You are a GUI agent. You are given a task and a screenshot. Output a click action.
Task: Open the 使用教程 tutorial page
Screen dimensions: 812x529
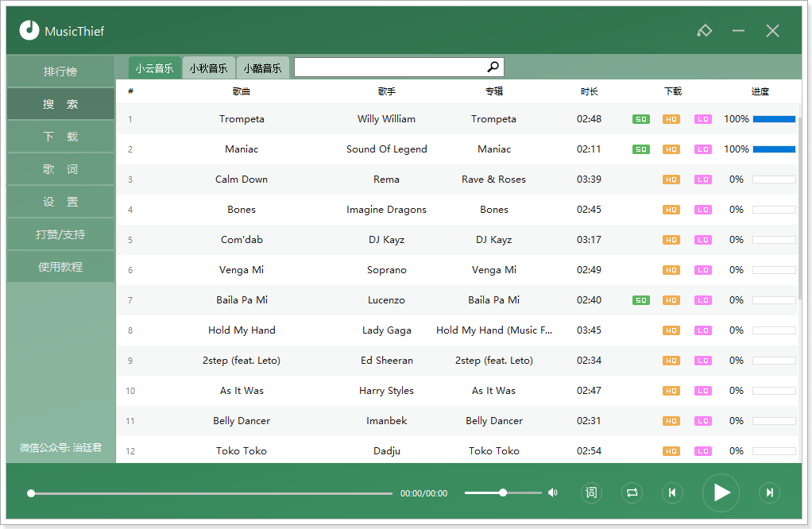(60, 267)
